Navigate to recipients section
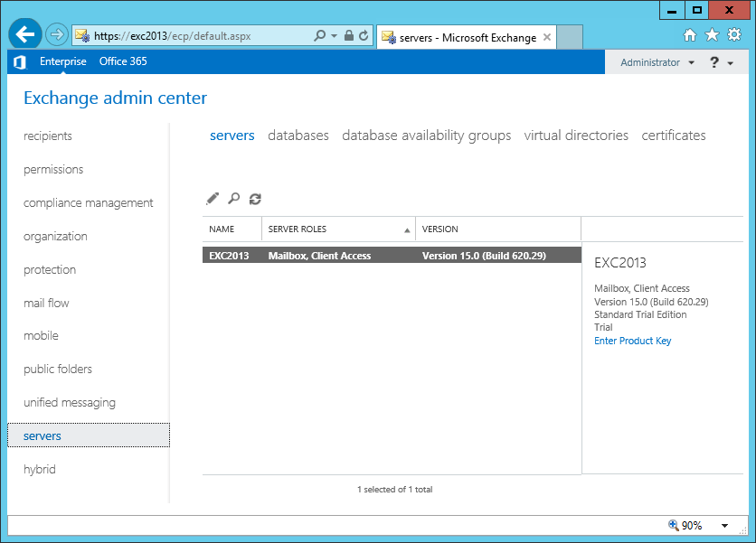Viewport: 756px width, 543px height. (48, 136)
